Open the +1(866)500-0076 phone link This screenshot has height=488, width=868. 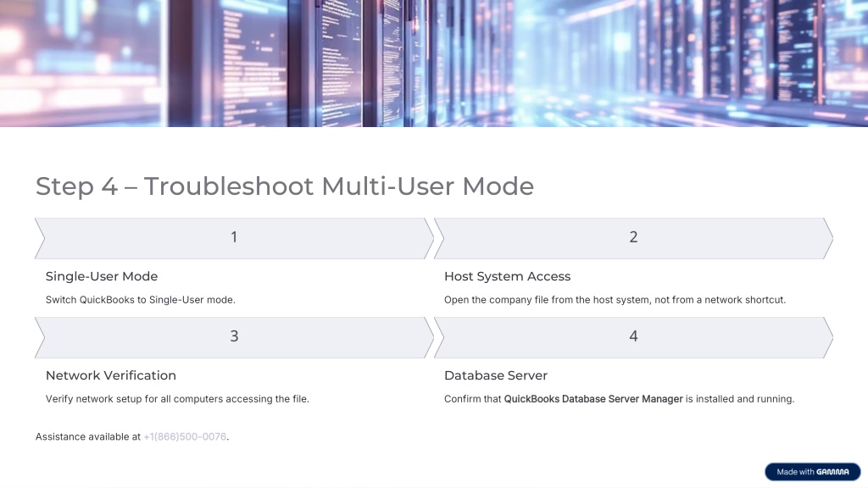point(186,437)
